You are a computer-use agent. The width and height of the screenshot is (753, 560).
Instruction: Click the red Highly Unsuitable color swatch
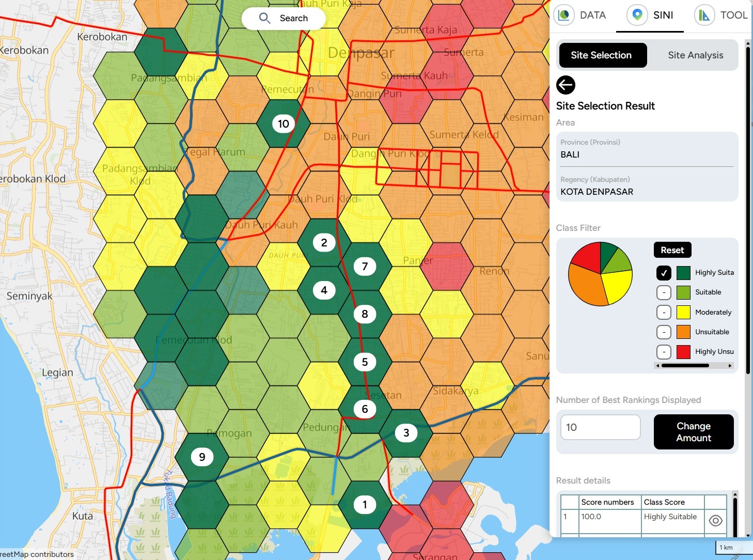point(683,352)
